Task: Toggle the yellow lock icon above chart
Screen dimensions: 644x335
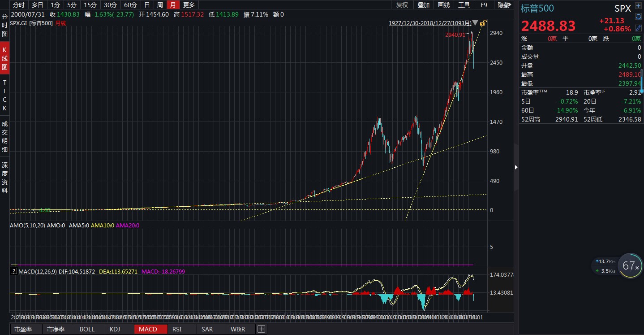Action: pyautogui.click(x=483, y=23)
